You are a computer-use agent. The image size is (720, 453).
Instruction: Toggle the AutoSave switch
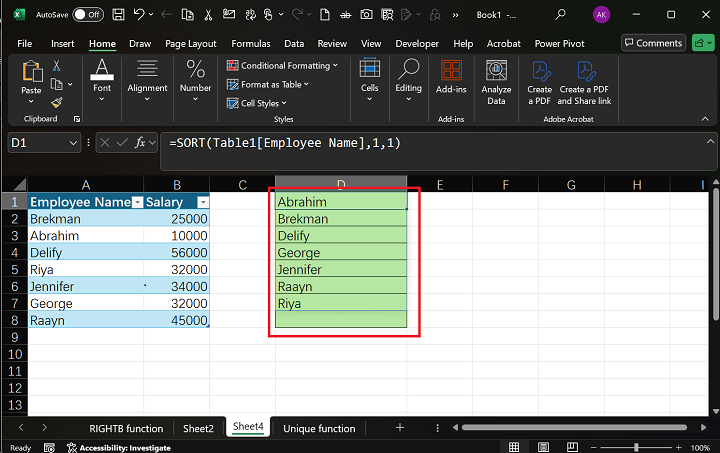87,15
